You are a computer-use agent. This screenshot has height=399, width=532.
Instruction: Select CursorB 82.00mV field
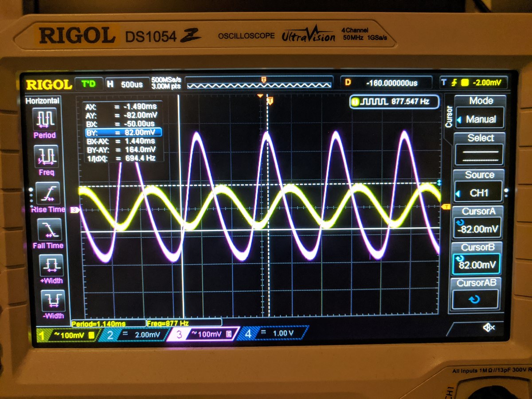pos(476,265)
